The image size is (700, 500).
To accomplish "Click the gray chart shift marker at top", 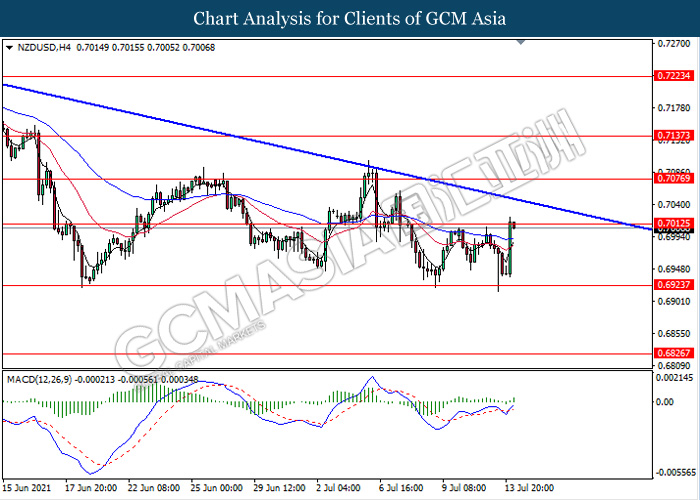I will point(520,42).
